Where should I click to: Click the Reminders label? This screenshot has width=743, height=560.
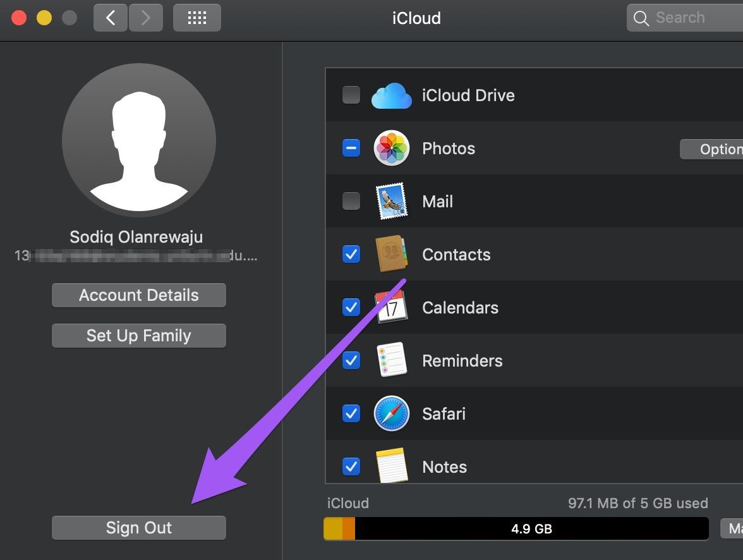tap(462, 361)
